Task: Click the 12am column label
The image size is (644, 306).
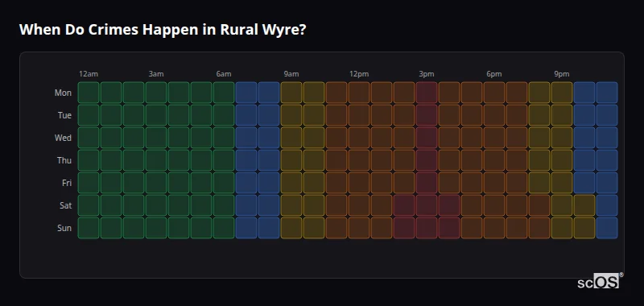Action: pos(89,74)
